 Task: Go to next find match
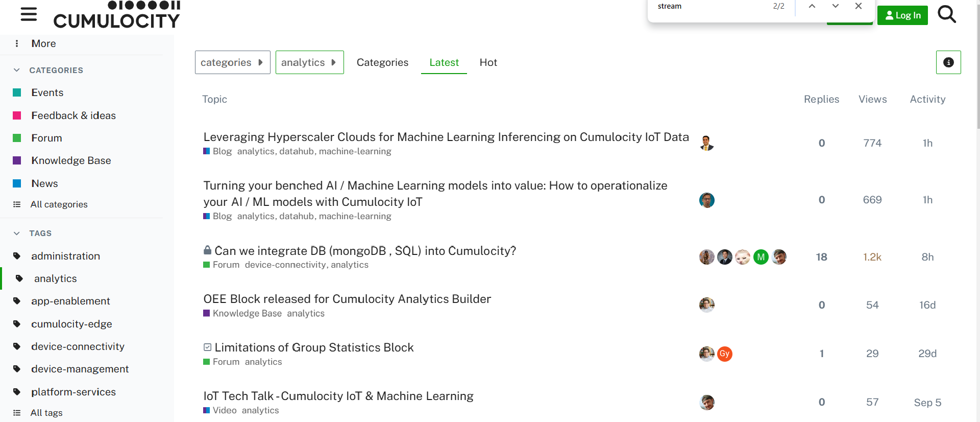pos(836,6)
